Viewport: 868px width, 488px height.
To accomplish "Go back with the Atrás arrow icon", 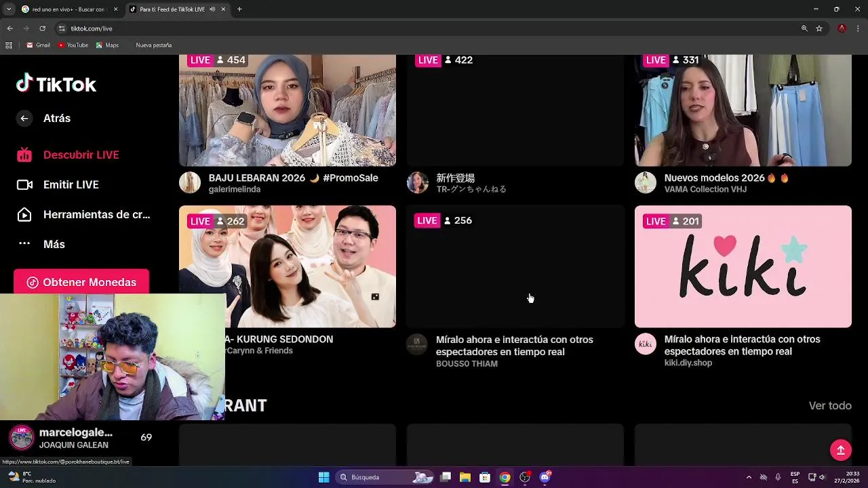I will [24, 118].
